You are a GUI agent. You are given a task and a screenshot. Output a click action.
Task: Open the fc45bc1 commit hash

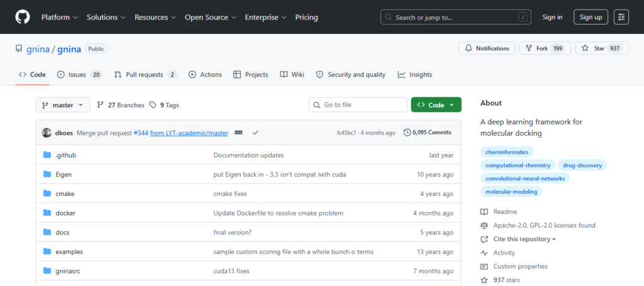347,133
